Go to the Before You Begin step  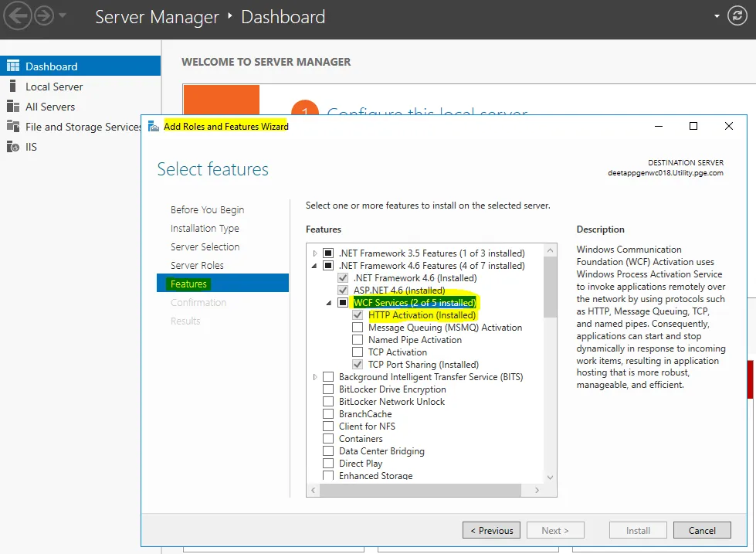pos(207,210)
